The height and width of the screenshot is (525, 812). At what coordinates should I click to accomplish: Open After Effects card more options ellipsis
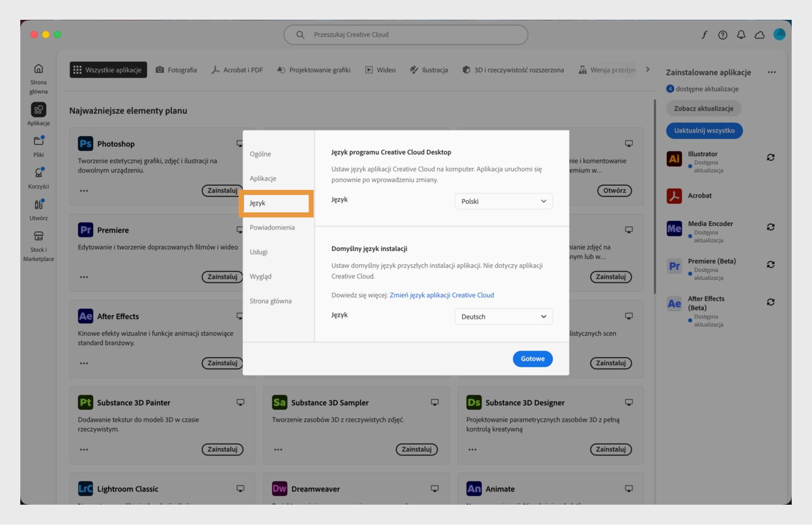pyautogui.click(x=84, y=364)
